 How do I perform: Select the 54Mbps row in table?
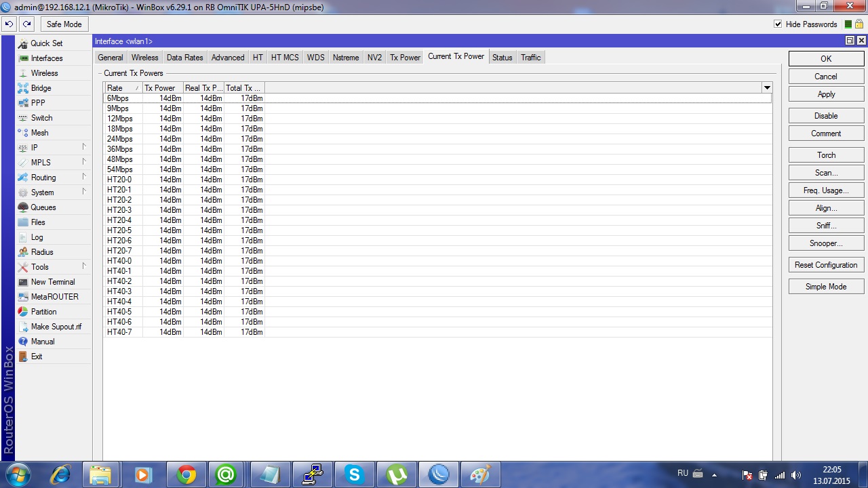pos(437,169)
